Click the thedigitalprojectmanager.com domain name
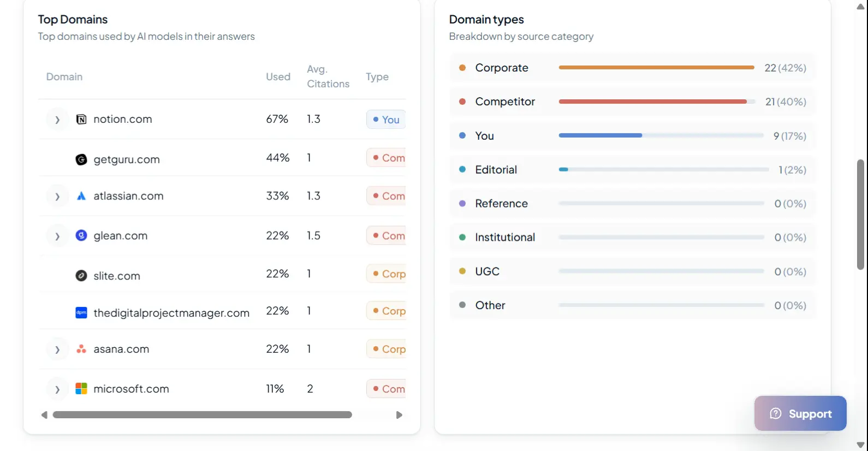This screenshot has height=451, width=868. click(x=171, y=313)
